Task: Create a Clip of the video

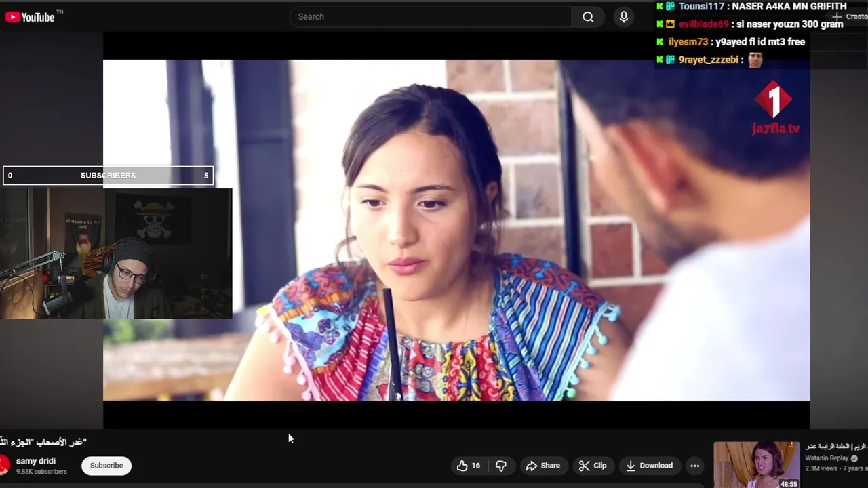Action: (x=593, y=466)
